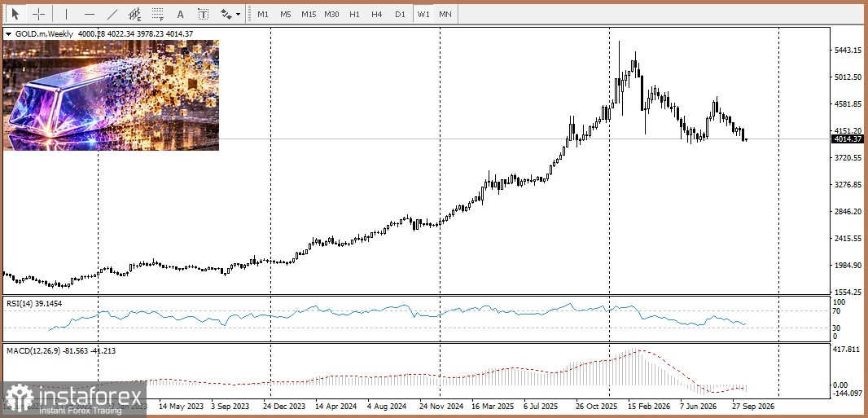Screen dimensions: 868x418
Task: Click the RSI 70 level label
Action: point(836,311)
